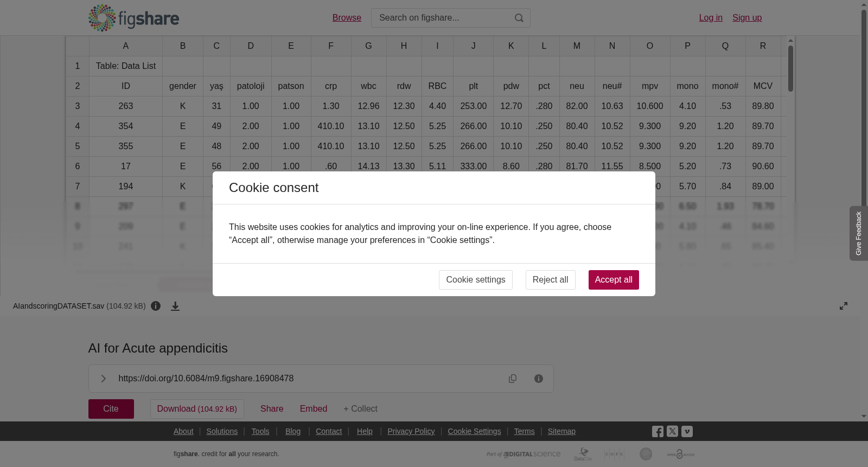Viewport: 868px width, 467px height.
Task: Open Blog footer link
Action: [x=293, y=431]
